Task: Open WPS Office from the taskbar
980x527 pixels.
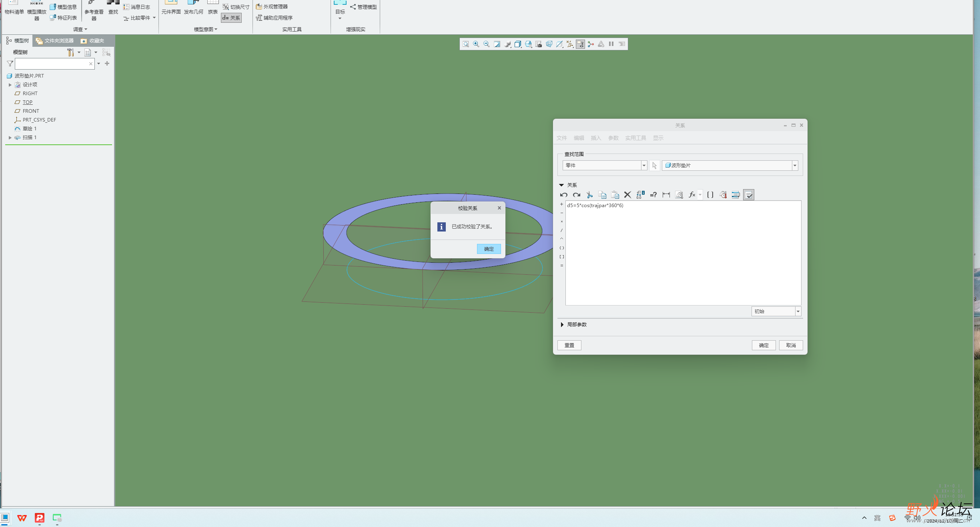Action: coord(22,518)
